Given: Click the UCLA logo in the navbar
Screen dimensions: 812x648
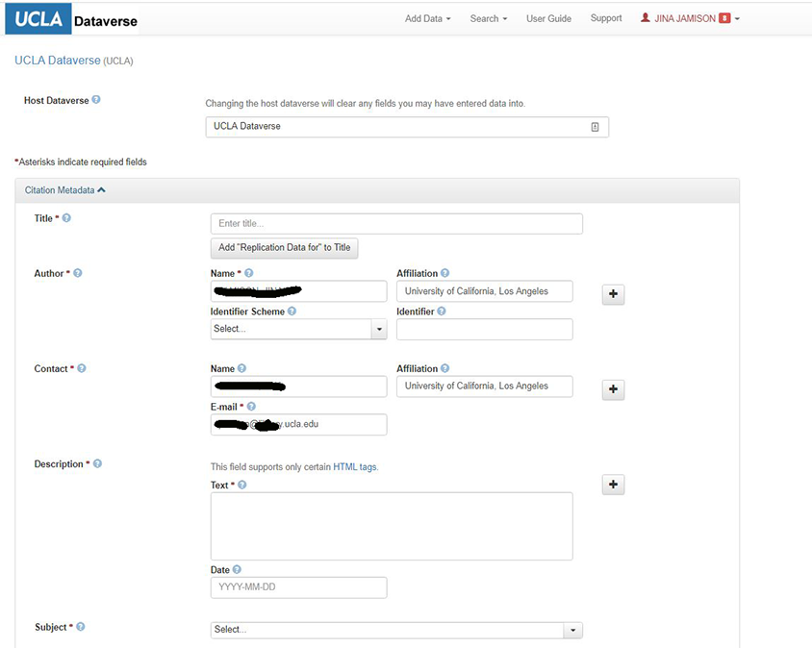Looking at the screenshot, I should [x=37, y=18].
